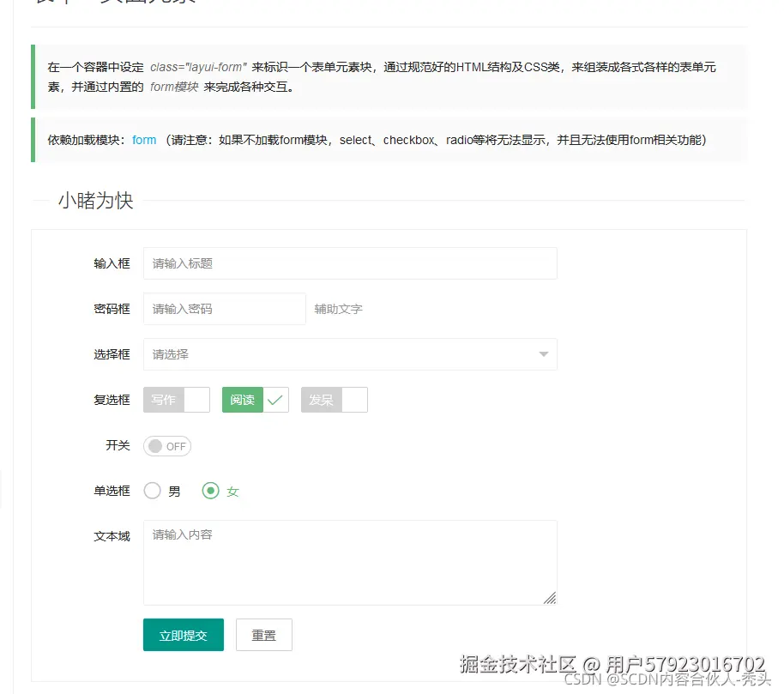Turn on the OFF switch
Screen dimensions: 784x694
coord(166,446)
